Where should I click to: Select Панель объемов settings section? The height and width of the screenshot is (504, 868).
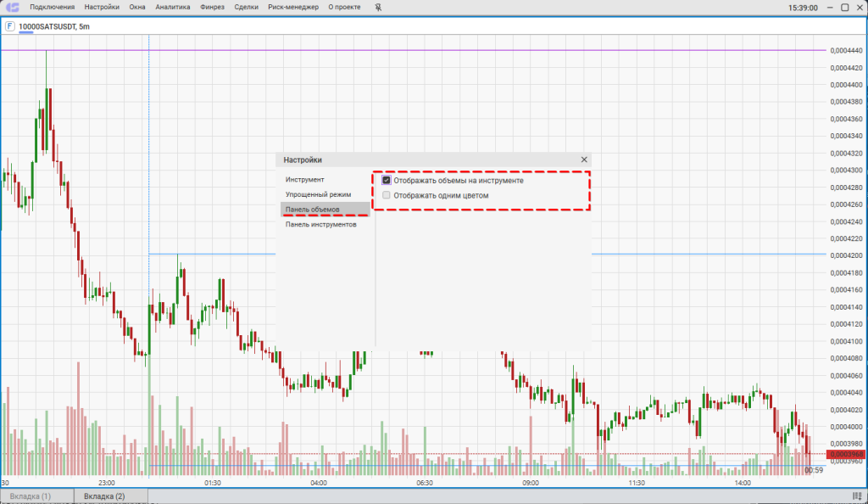325,210
